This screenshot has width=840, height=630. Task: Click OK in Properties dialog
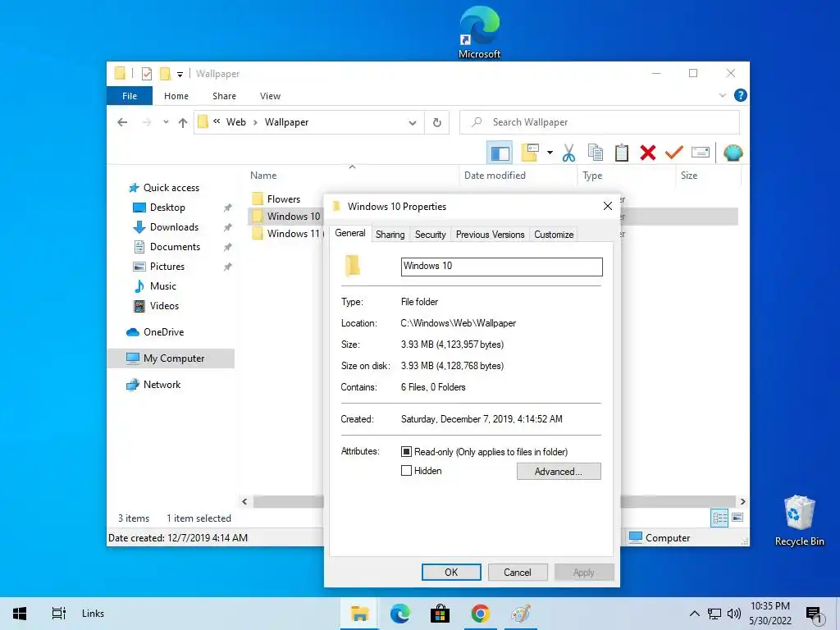[451, 572]
